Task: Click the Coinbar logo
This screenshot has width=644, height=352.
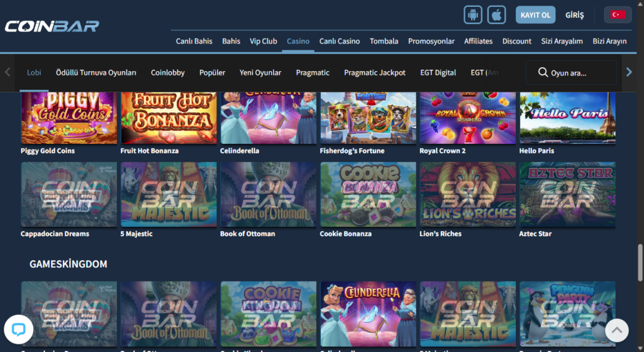Action: [52, 26]
